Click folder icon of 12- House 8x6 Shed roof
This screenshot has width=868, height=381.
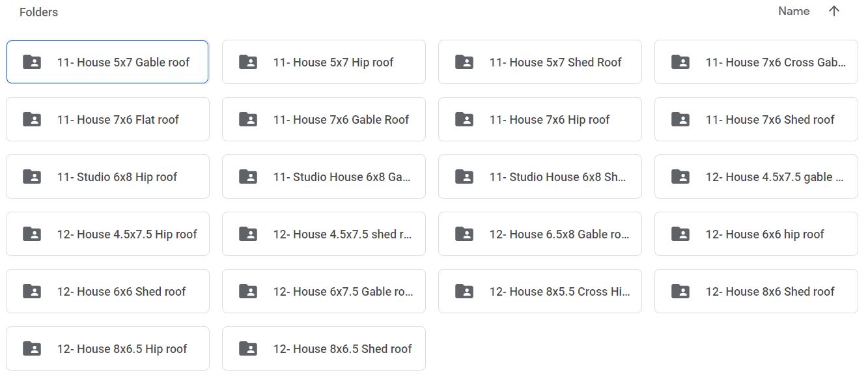tap(680, 291)
